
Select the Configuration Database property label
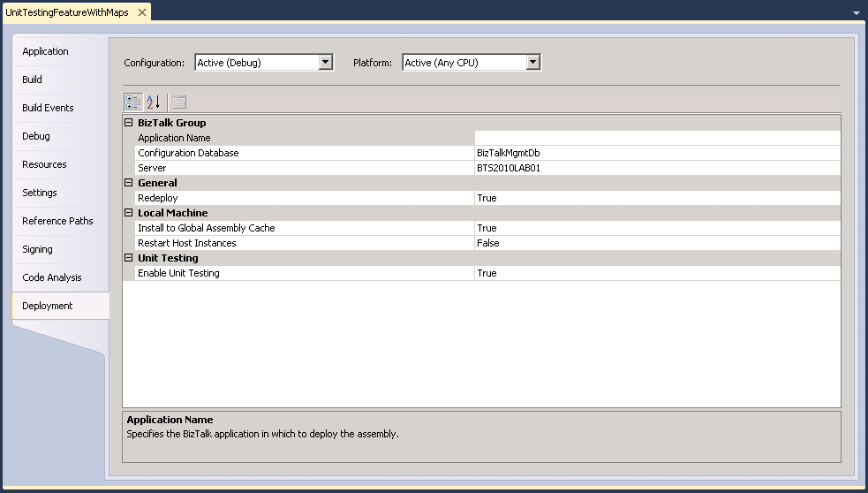tap(188, 153)
